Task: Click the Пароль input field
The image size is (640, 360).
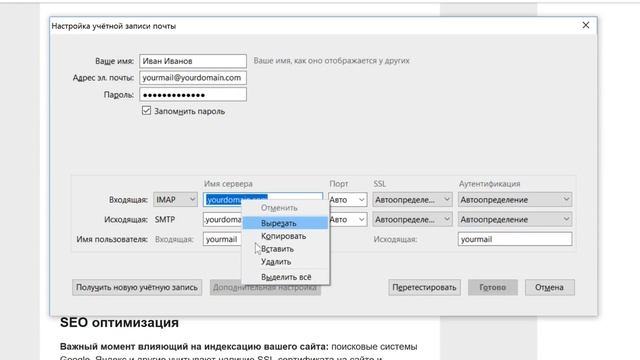Action: 193,94
